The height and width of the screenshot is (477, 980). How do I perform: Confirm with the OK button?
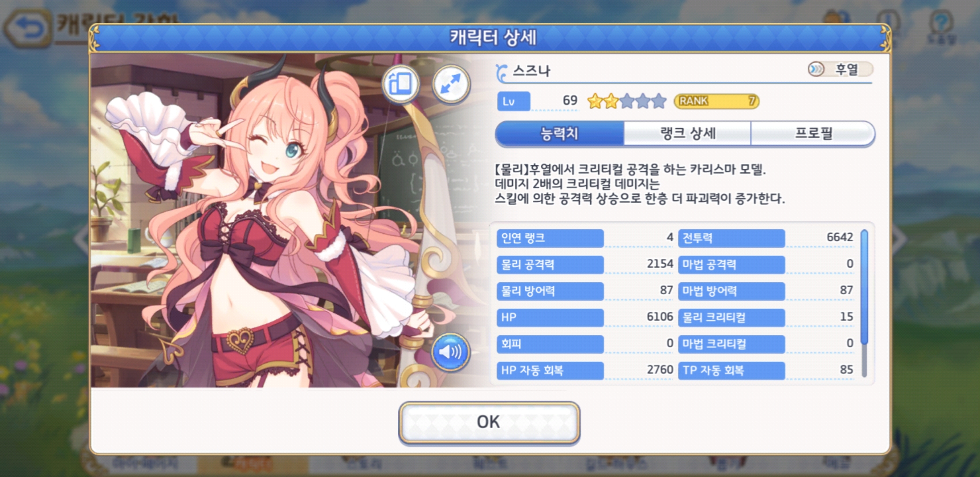(x=489, y=422)
